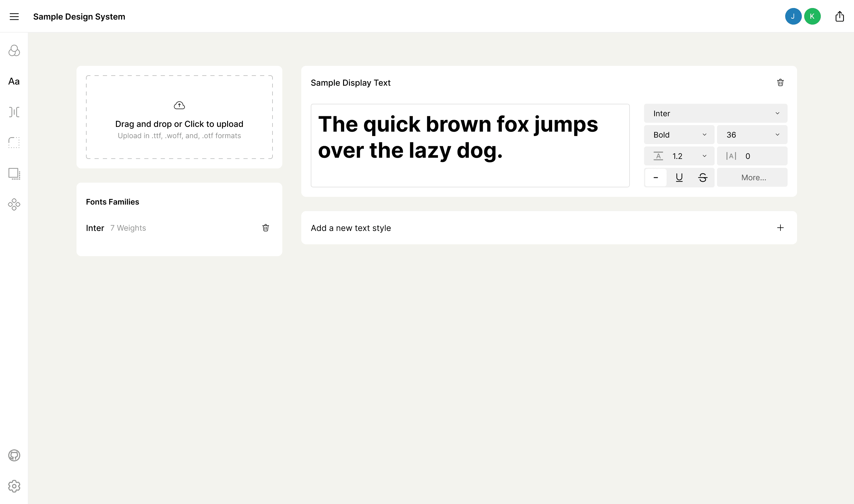Delete the Sample Display Text style

coord(780,82)
